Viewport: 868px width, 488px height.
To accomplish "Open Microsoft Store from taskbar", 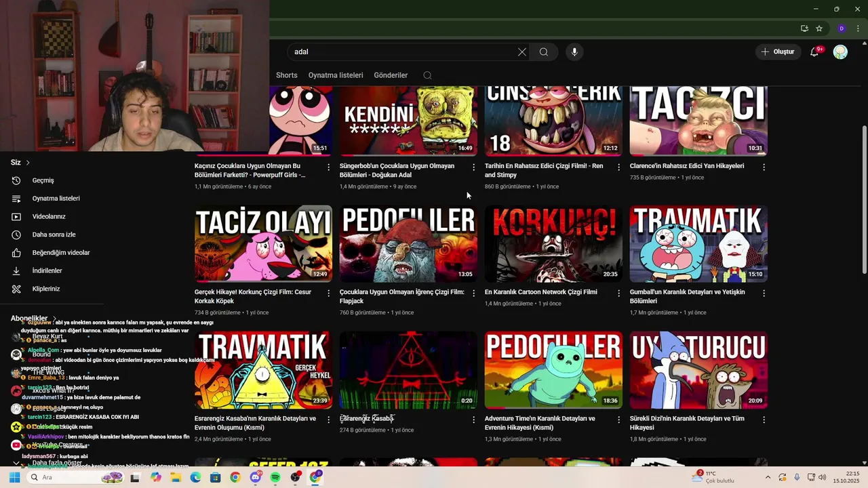I will [x=215, y=478].
